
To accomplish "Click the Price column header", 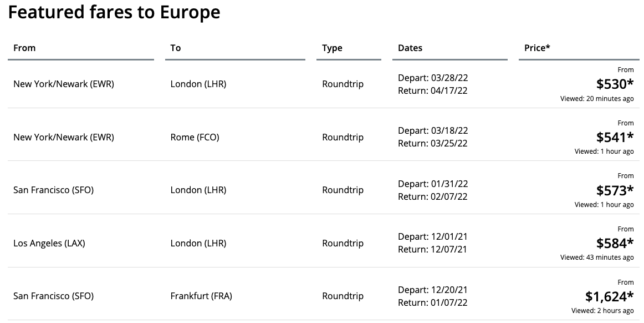I will click(x=537, y=48).
